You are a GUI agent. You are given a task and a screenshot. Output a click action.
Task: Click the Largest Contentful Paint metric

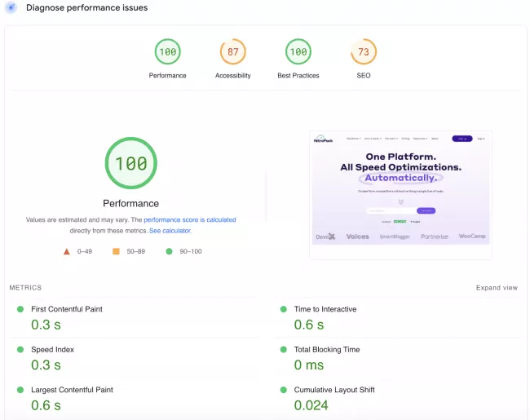tap(72, 390)
